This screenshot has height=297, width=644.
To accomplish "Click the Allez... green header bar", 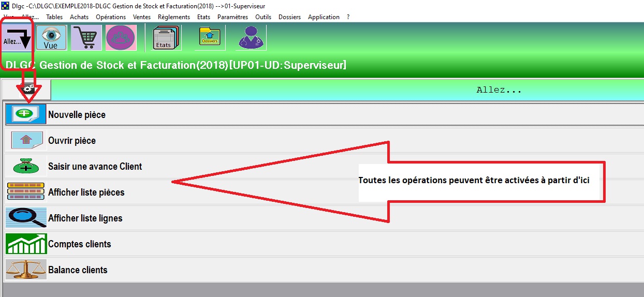I will (x=347, y=90).
